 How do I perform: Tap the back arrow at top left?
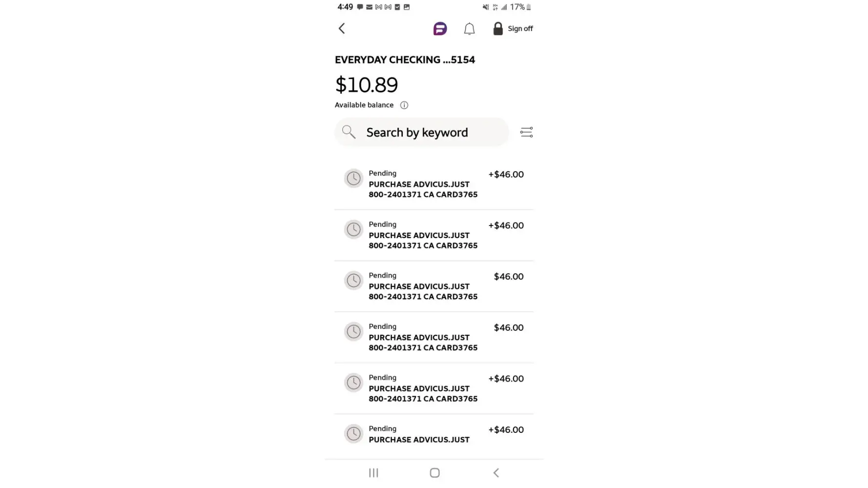point(342,29)
